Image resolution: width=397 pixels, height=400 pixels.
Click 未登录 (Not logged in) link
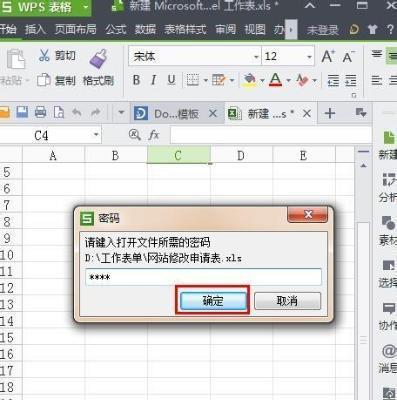(322, 30)
